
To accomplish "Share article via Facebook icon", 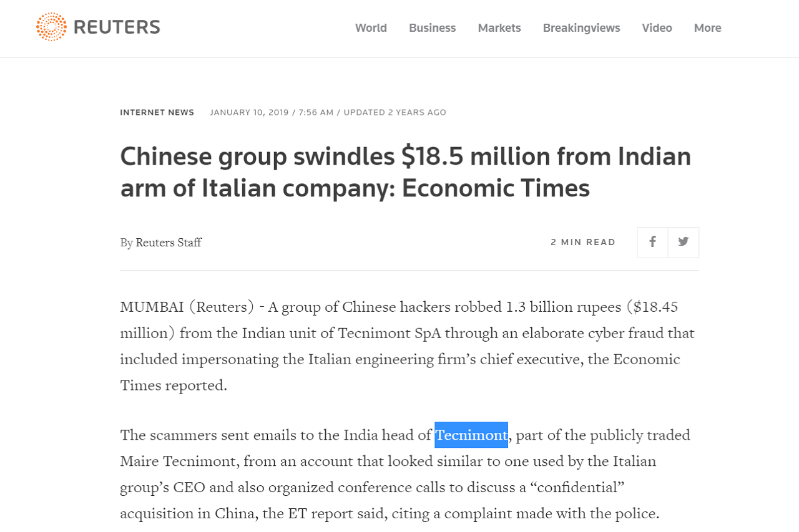I will [x=652, y=242].
